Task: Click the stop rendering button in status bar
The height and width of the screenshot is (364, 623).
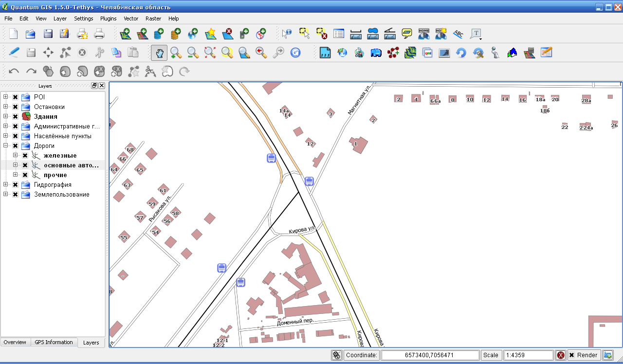Action: coord(561,355)
